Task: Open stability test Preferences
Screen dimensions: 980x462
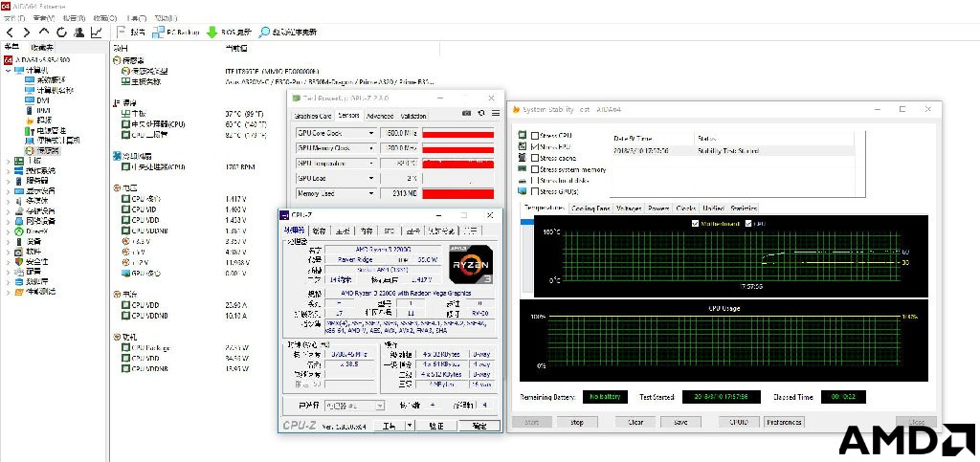Action: click(785, 422)
